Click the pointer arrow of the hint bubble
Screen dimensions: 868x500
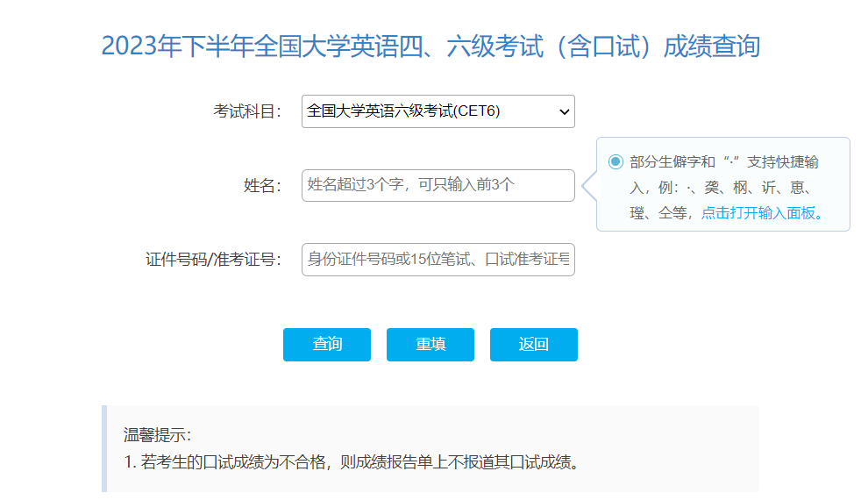[x=588, y=185]
